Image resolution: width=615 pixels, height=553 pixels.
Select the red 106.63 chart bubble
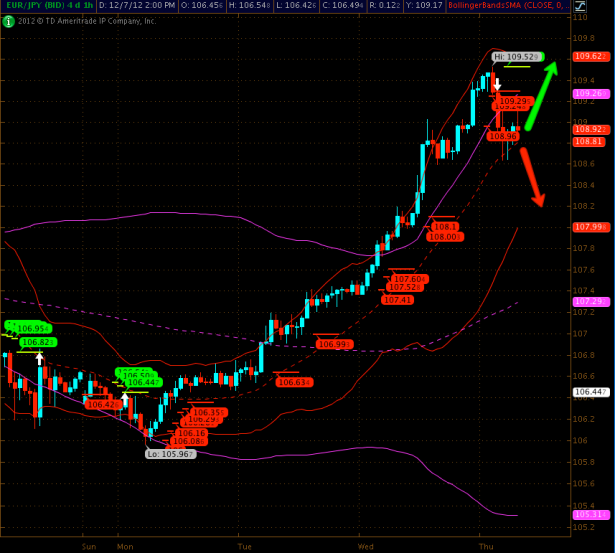point(295,382)
